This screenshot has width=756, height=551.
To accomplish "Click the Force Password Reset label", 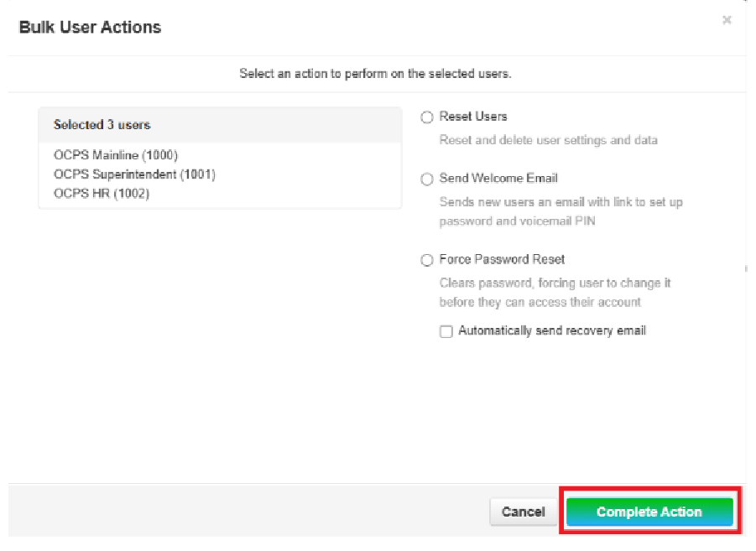I will coord(502,260).
